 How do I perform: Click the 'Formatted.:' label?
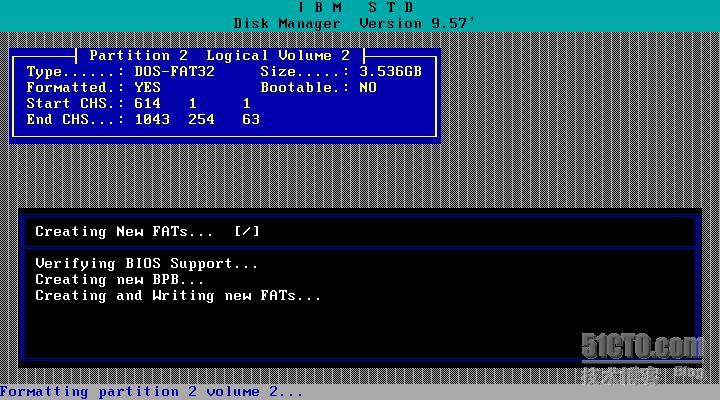click(x=75, y=87)
